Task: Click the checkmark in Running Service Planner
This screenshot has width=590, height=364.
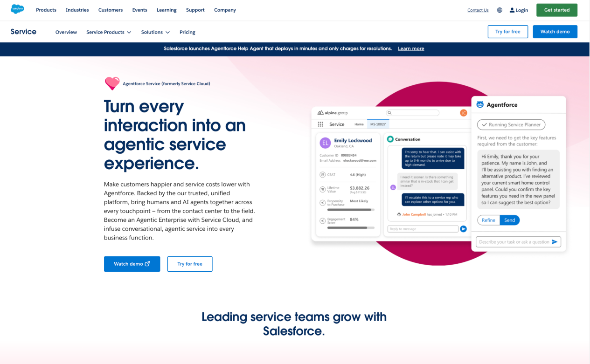Action: [x=484, y=124]
